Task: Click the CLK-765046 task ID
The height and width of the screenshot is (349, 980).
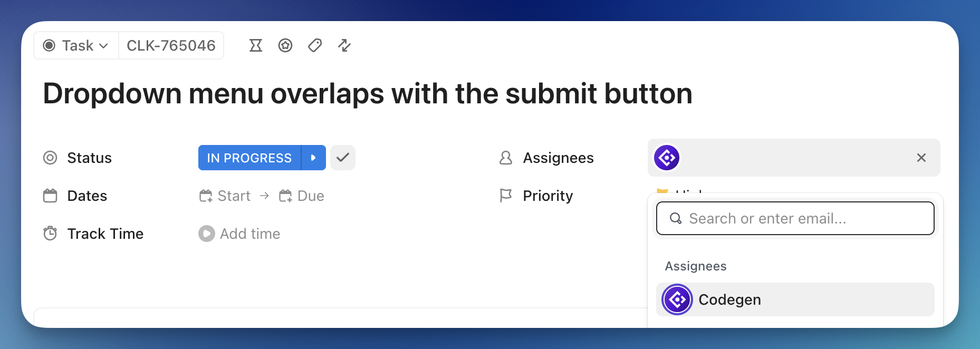Action: (x=171, y=45)
